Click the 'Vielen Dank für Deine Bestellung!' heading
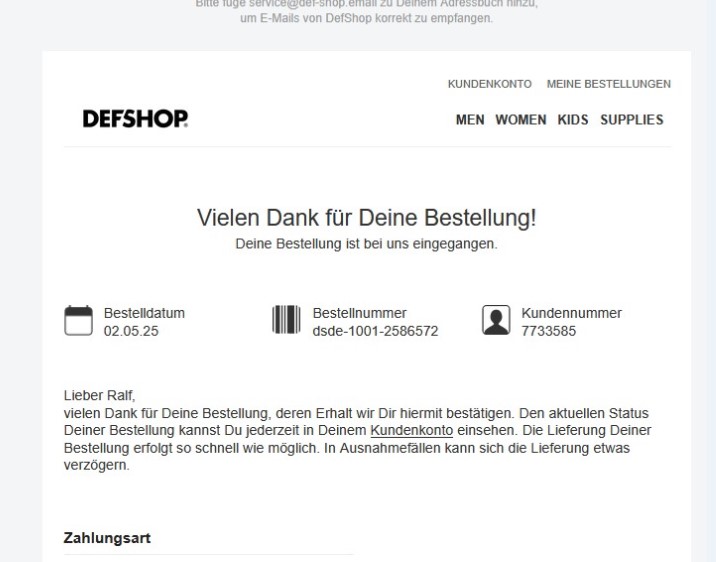 point(367,217)
